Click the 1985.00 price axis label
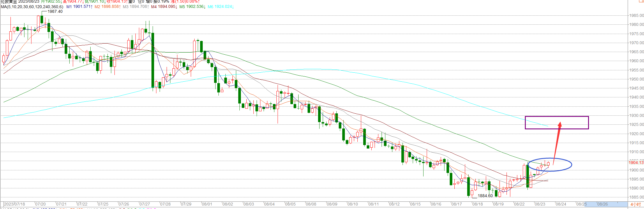Screen dimensions: 644x209 pyautogui.click(x=636, y=15)
